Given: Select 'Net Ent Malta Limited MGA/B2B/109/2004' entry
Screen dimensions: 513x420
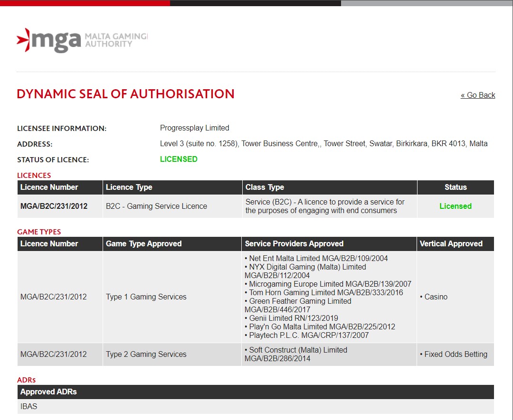Looking at the screenshot, I should click(x=316, y=258).
